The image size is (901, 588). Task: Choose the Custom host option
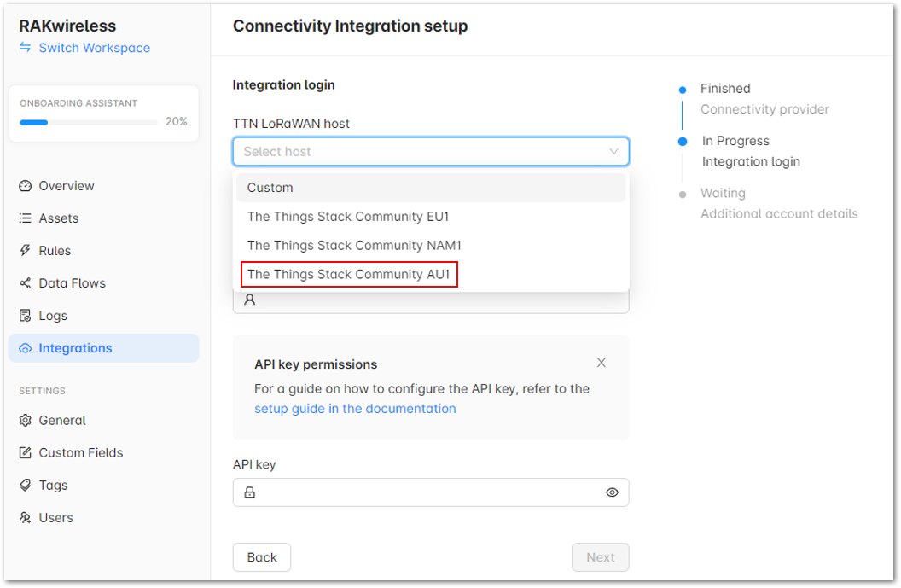click(431, 188)
